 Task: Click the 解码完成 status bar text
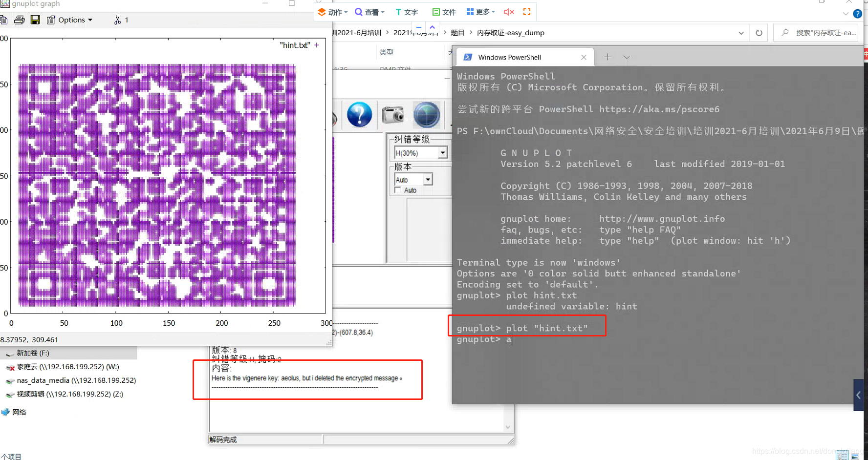coord(223,439)
